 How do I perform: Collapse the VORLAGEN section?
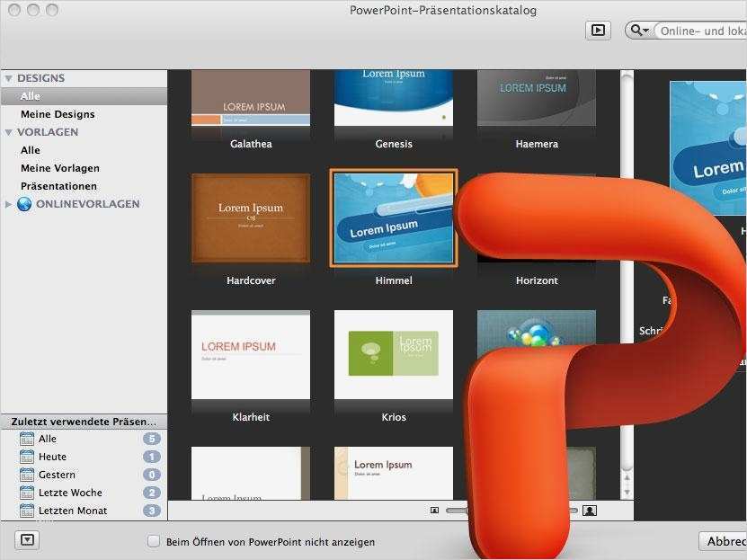tap(9, 132)
